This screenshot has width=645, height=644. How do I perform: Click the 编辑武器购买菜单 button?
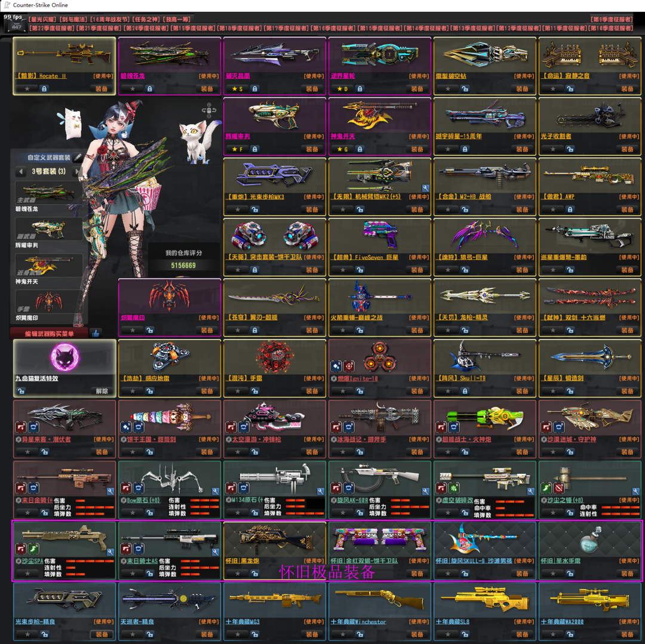point(50,333)
